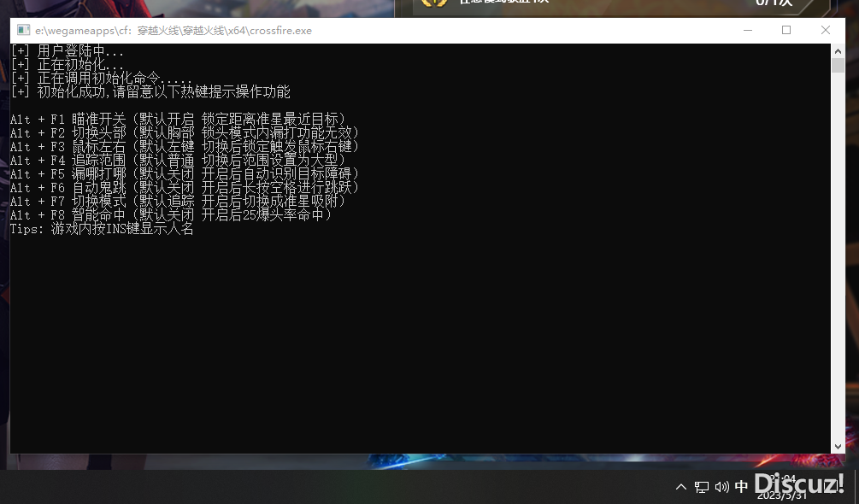Click the "Alt + F1 瞄准开关" line
The height and width of the screenshot is (504, 859).
coord(178,120)
